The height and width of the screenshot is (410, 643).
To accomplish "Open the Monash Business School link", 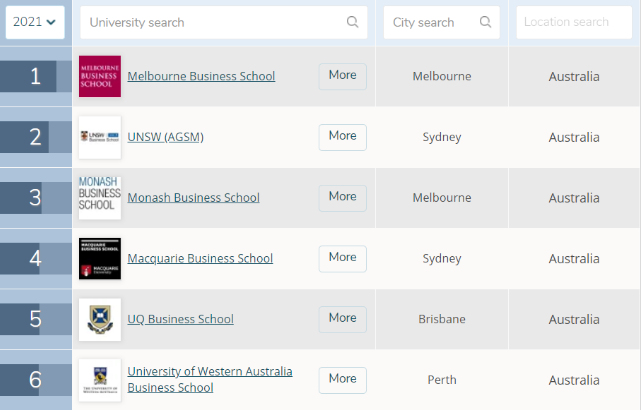I will pyautogui.click(x=193, y=198).
